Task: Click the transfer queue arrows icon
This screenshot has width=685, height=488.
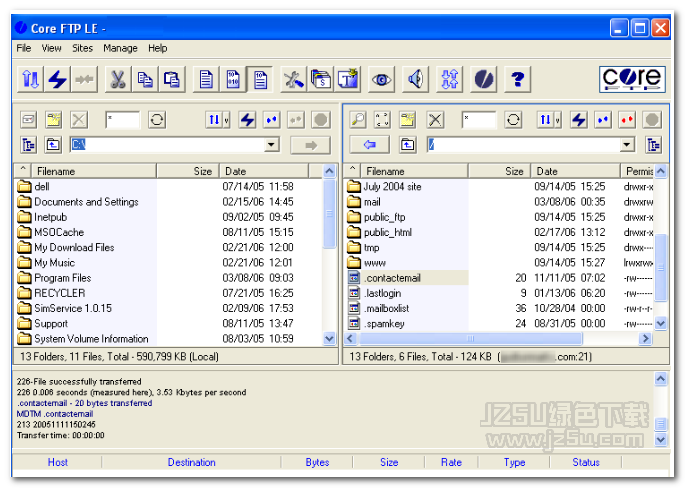Action: (x=450, y=80)
